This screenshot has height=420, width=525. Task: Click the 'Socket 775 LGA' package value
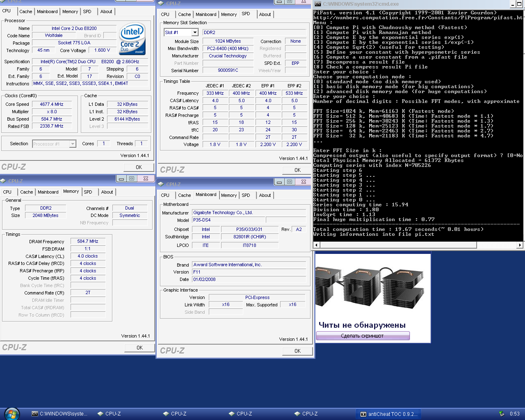[74, 43]
